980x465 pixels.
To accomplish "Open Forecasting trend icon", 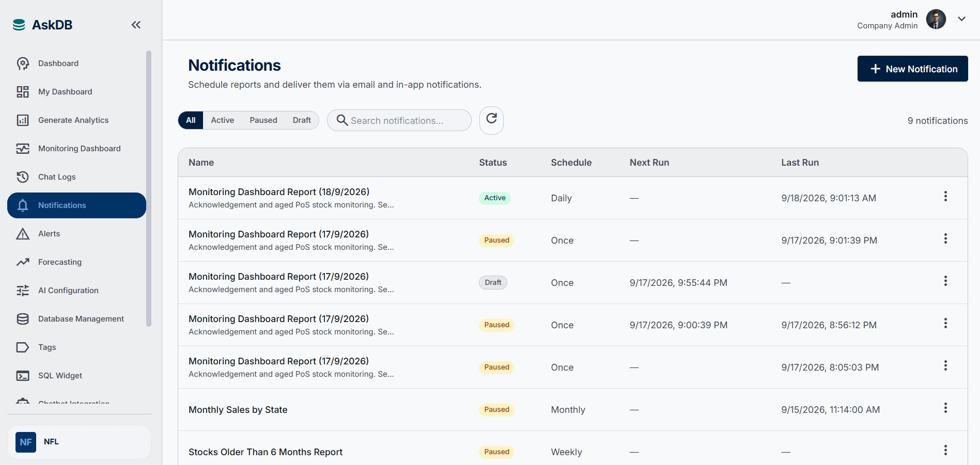I will 23,262.
